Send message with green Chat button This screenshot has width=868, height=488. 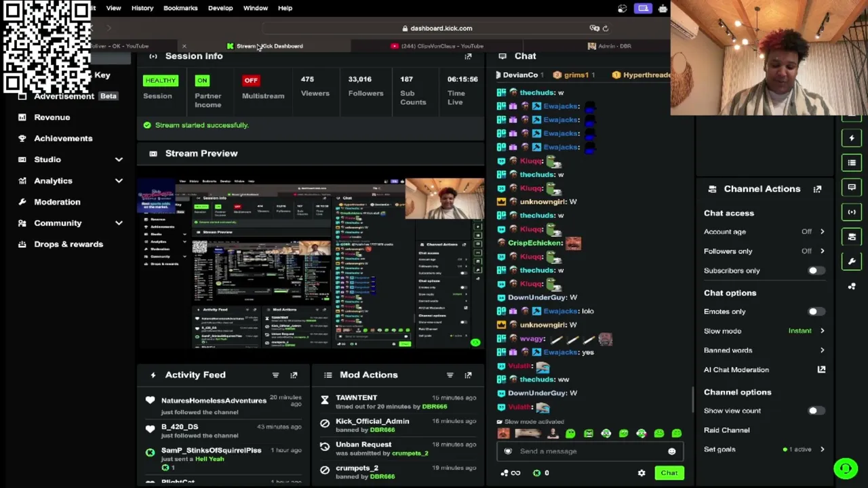click(x=669, y=473)
